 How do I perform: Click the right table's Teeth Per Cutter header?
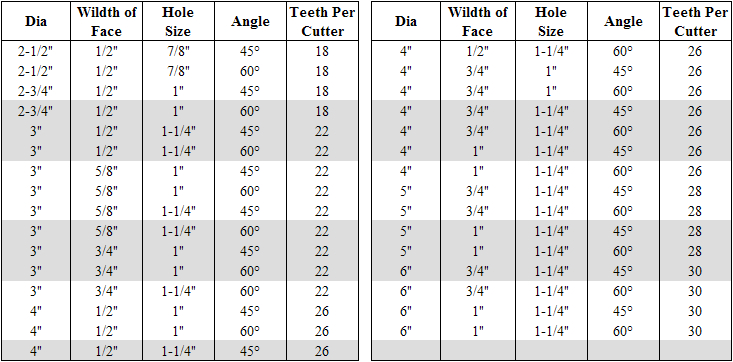coord(696,22)
